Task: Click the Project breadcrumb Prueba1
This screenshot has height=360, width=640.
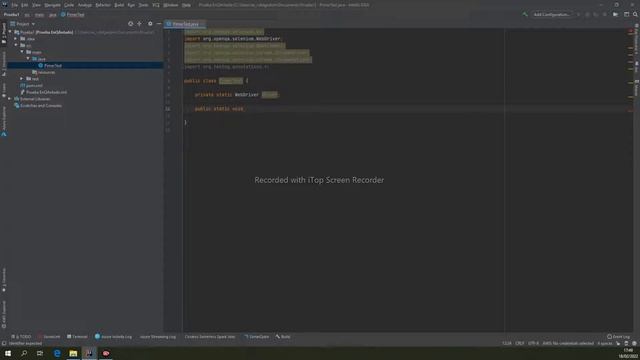Action: tap(11, 15)
